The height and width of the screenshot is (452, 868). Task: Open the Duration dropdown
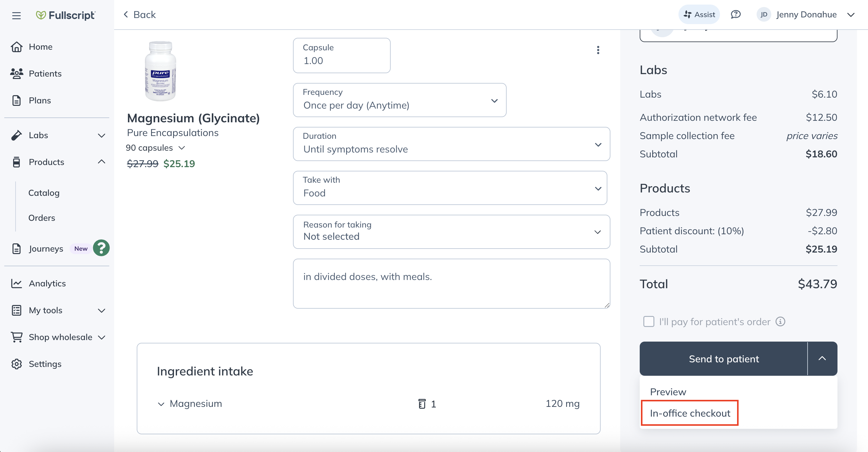451,144
